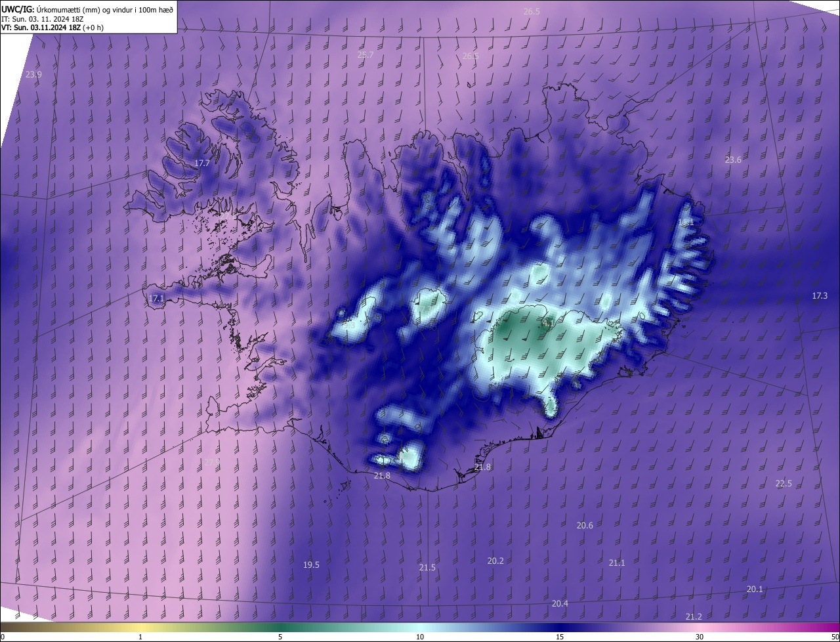Click the 19.5 value label

click(311, 565)
